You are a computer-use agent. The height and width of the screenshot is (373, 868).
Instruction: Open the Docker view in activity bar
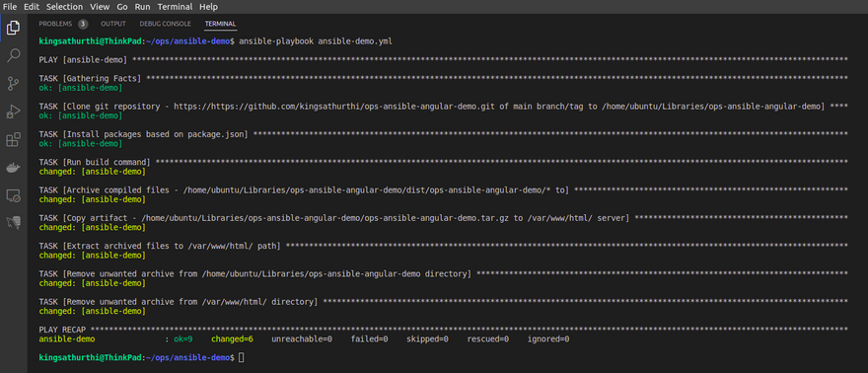(x=13, y=168)
